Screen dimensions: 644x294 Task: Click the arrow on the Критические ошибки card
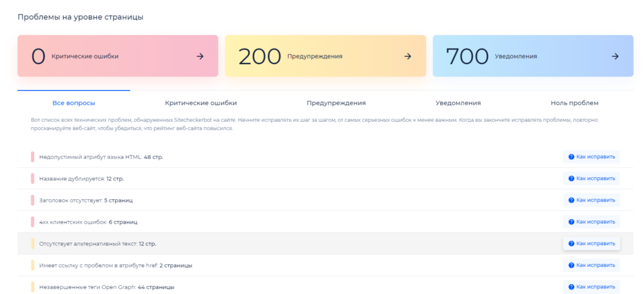click(x=200, y=57)
